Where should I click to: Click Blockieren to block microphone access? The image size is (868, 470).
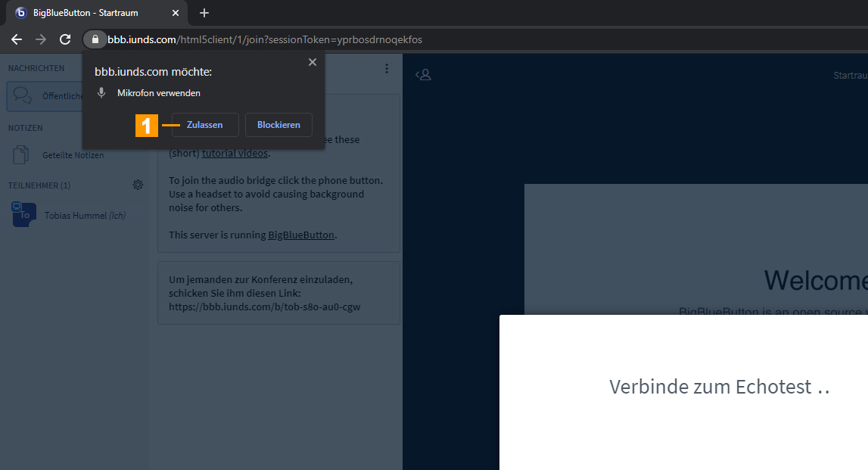point(278,125)
